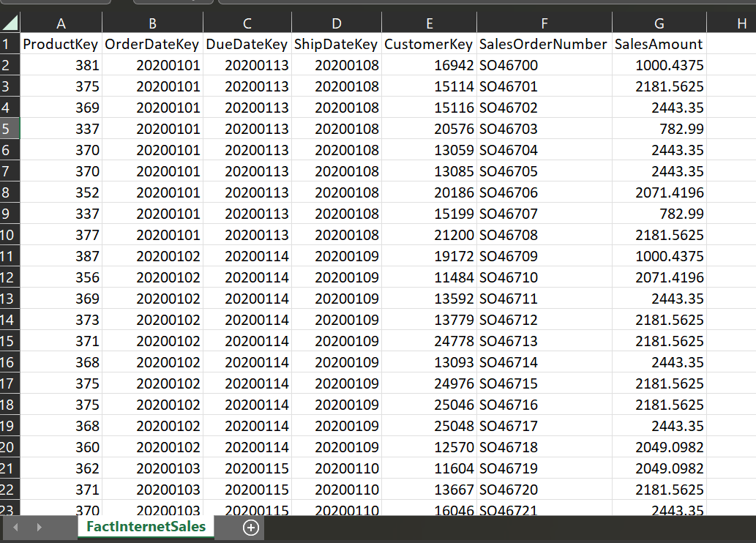This screenshot has height=543, width=756.
Task: Select the CustomerKey cell showing 16942
Action: (430, 65)
